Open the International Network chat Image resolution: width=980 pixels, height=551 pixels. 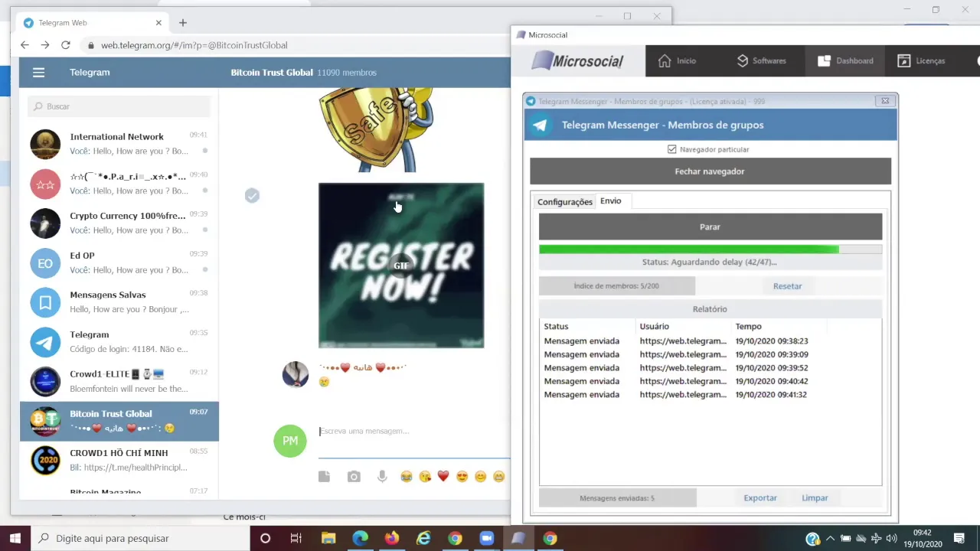click(119, 144)
